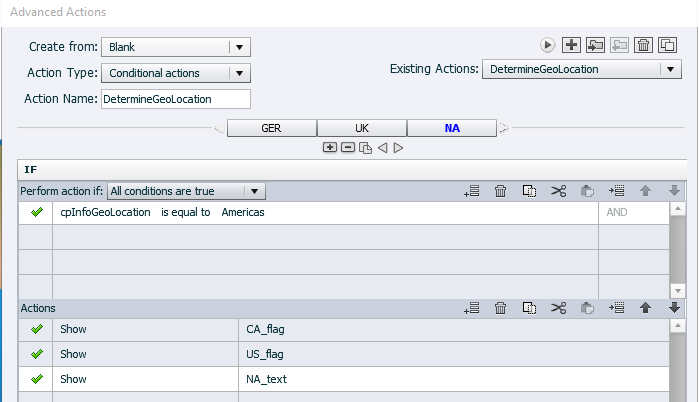Delete the action with top trash icon

click(x=644, y=45)
